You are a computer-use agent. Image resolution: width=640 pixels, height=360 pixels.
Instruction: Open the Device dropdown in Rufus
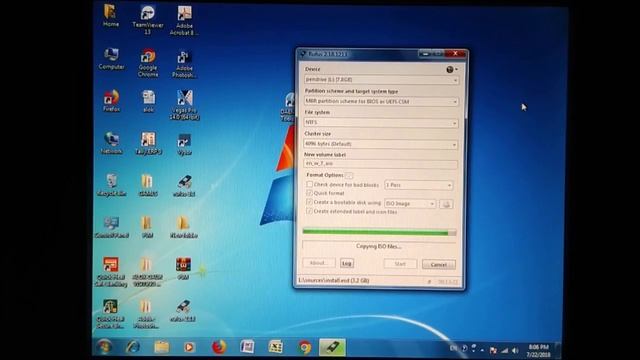381,80
